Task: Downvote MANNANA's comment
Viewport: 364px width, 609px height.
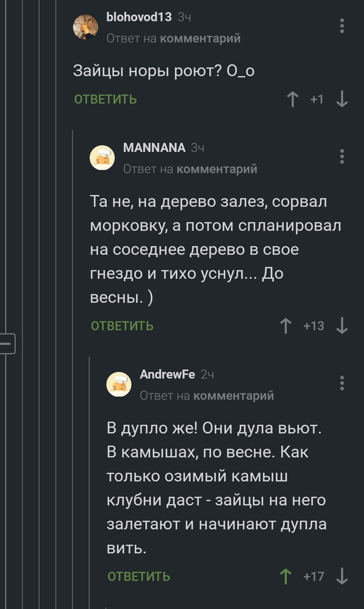Action: click(x=342, y=326)
